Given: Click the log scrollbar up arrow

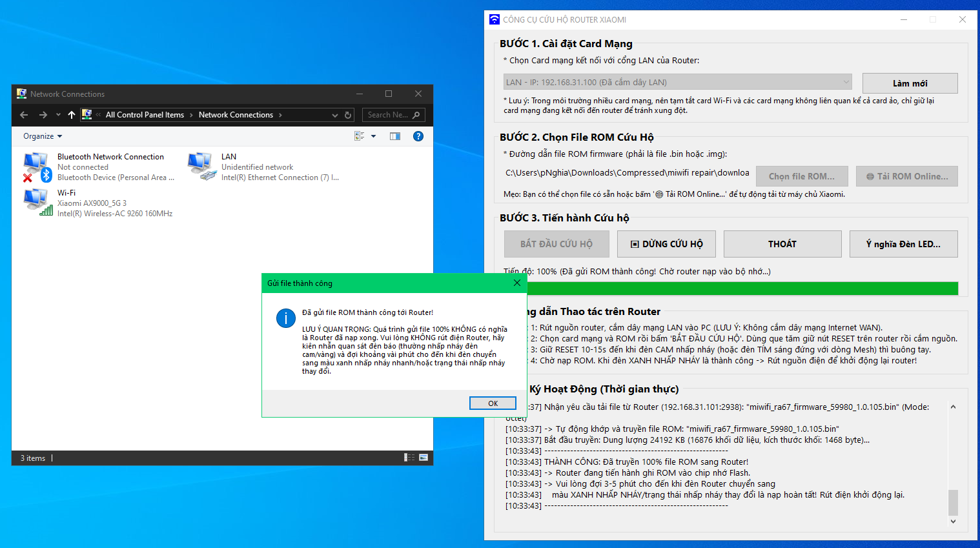Looking at the screenshot, I should coord(953,407).
